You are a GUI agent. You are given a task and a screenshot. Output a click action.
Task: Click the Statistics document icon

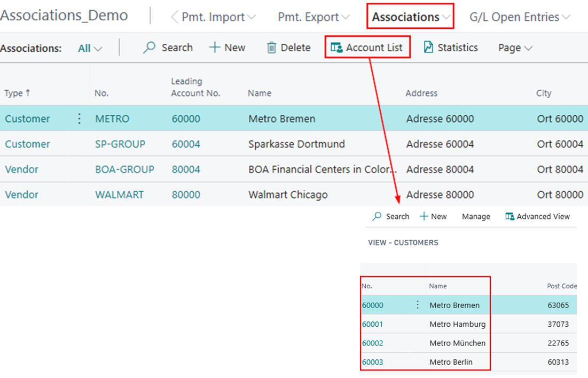coord(428,47)
